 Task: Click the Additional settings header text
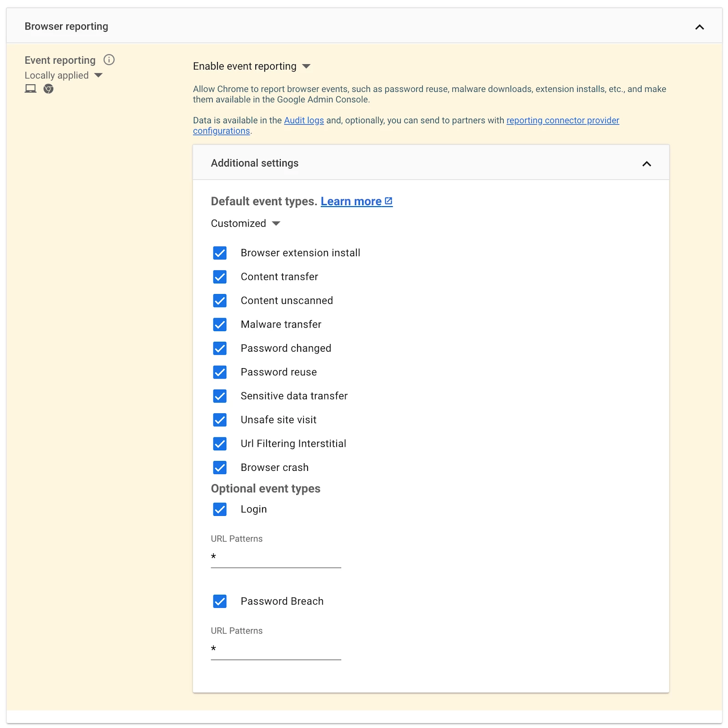coord(255,163)
